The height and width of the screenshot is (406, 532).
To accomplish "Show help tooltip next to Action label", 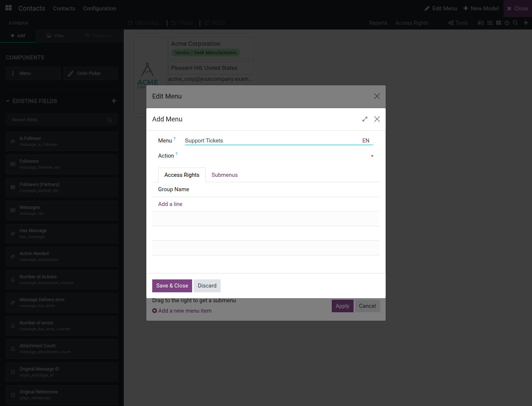I will [177, 154].
